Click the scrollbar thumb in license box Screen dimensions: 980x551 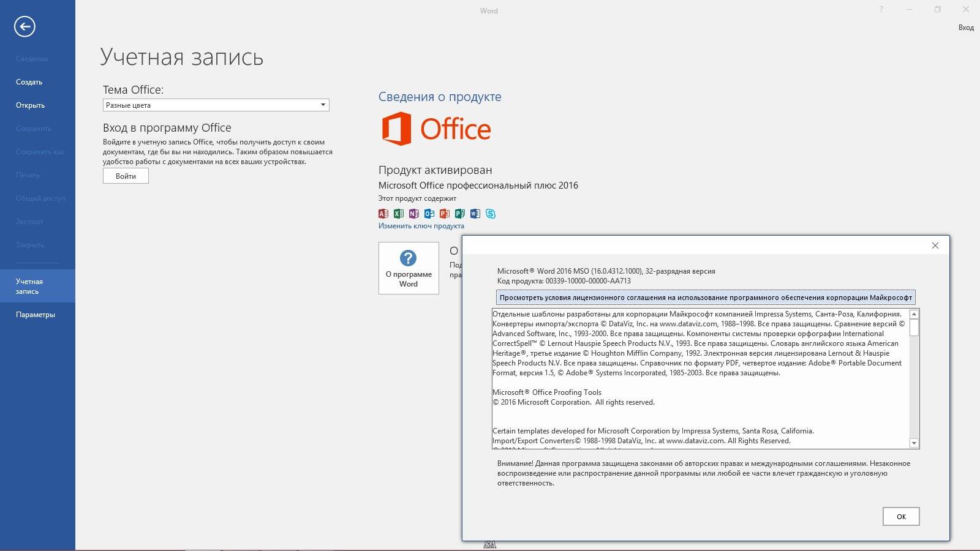pyautogui.click(x=914, y=328)
